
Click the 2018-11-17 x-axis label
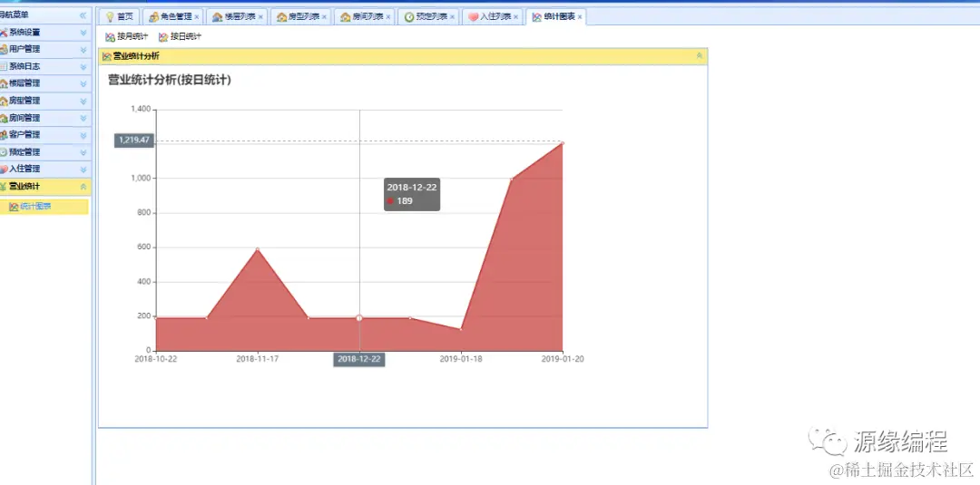258,359
